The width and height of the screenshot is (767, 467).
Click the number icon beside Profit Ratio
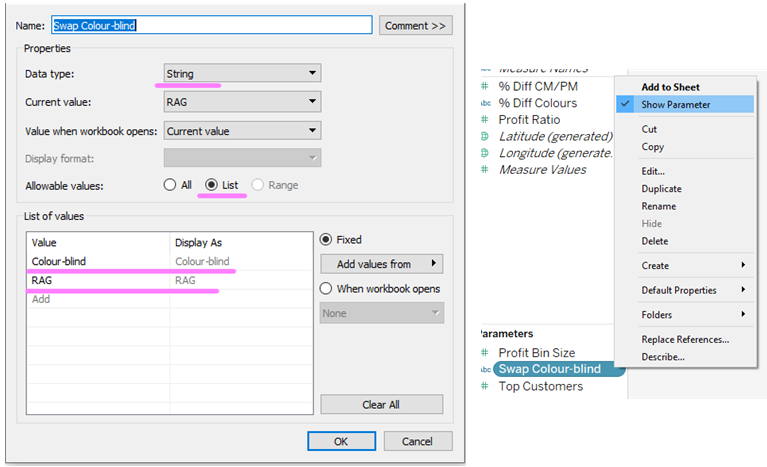click(x=485, y=120)
